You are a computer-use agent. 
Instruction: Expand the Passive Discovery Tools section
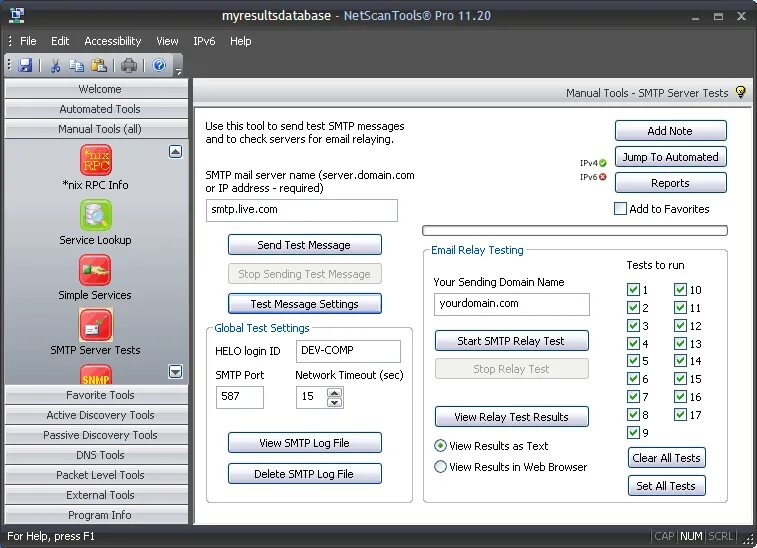[97, 435]
